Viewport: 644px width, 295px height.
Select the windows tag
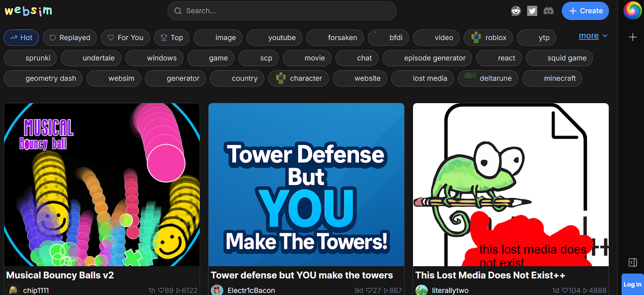click(x=154, y=58)
